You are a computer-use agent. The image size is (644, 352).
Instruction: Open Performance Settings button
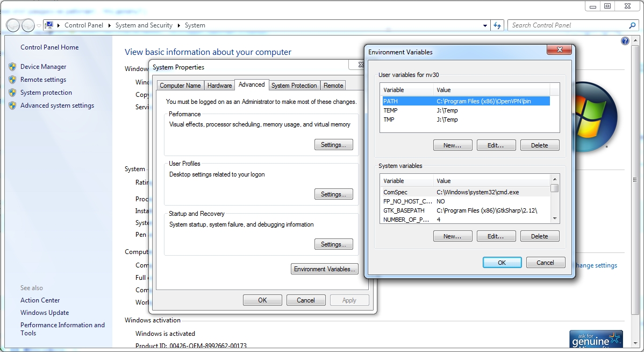click(333, 145)
